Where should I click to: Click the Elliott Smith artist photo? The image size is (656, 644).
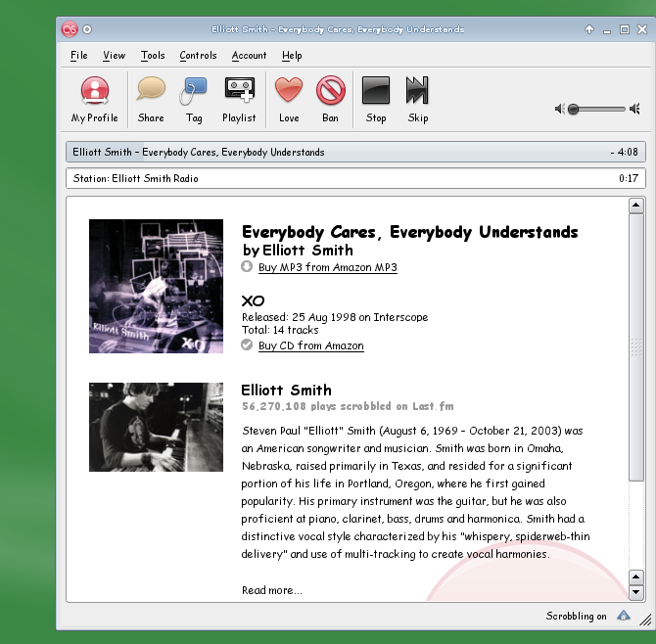point(156,427)
